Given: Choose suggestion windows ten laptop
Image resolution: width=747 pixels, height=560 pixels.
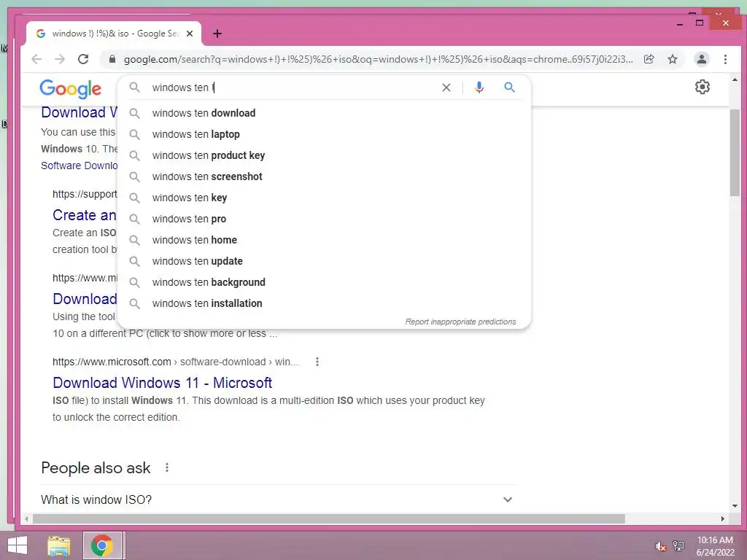Looking at the screenshot, I should pyautogui.click(x=324, y=134).
